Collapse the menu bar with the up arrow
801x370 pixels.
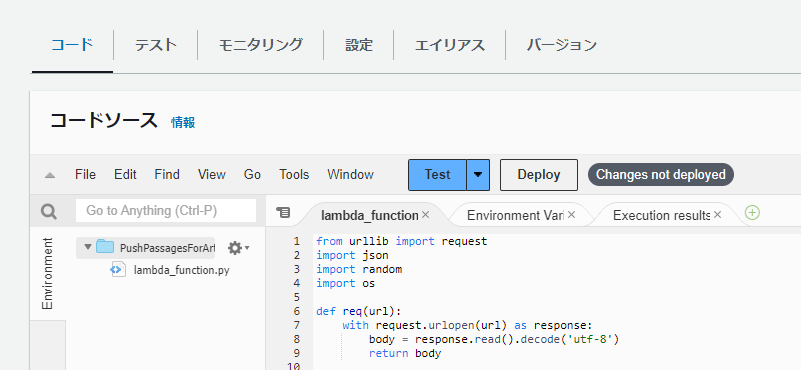click(x=50, y=175)
